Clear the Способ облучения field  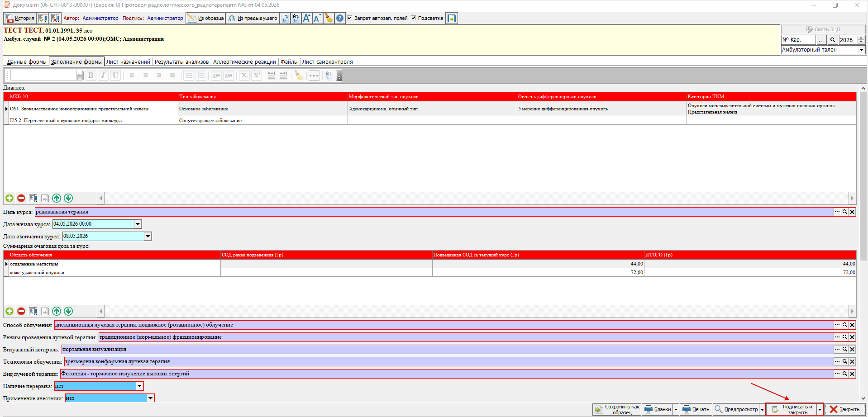pyautogui.click(x=852, y=325)
